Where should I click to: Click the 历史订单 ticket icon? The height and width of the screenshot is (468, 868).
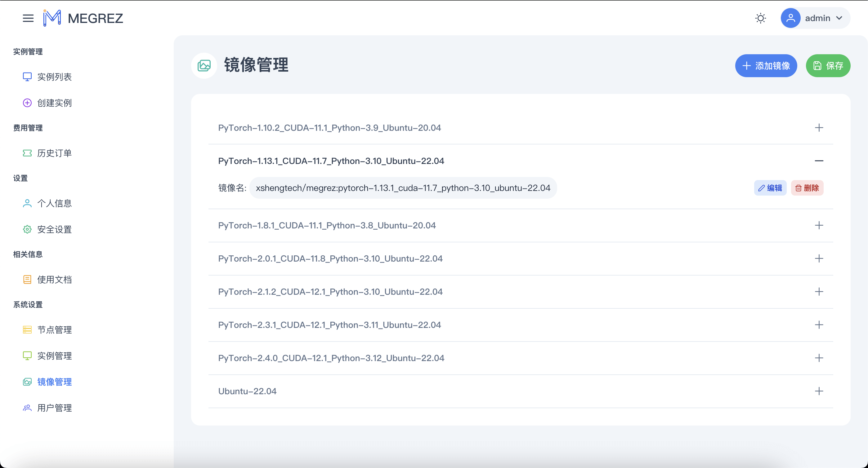pyautogui.click(x=27, y=153)
